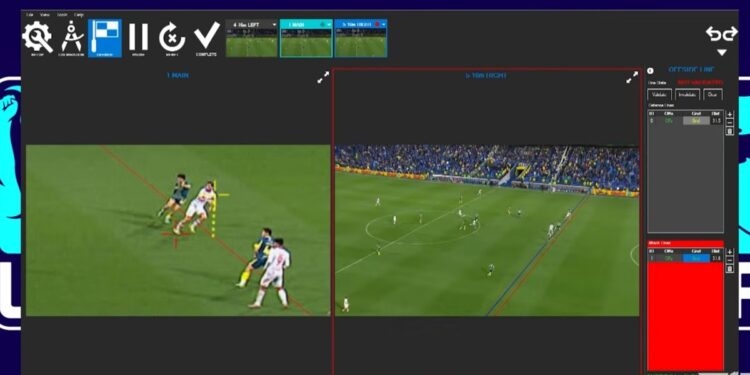Image resolution: width=750 pixels, height=375 pixels.
Task: Add a defense line with plus icon
Action: (729, 115)
